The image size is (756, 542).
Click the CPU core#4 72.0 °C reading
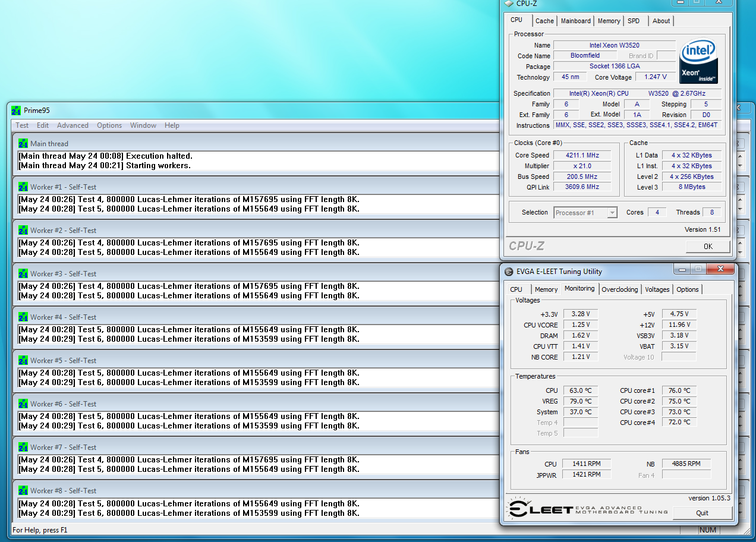(x=679, y=422)
